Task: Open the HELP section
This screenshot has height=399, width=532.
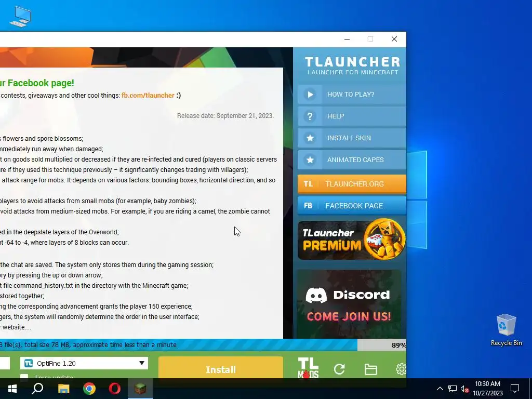Action: (x=352, y=116)
